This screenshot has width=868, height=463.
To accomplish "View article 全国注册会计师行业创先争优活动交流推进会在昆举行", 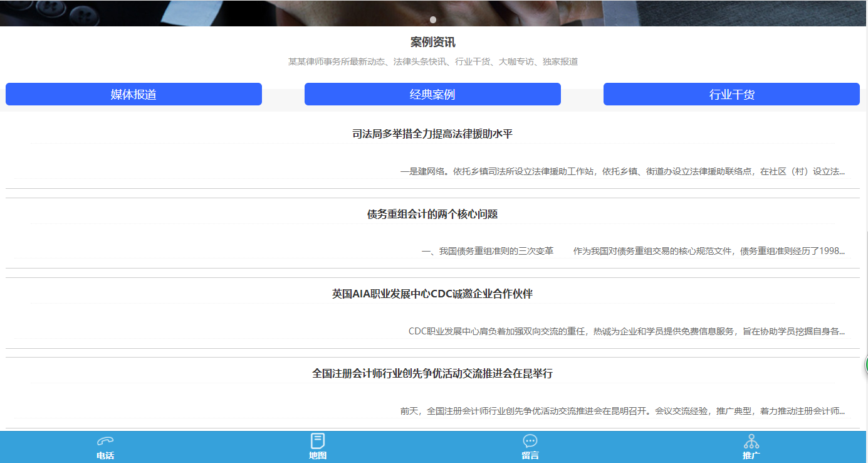I will [x=432, y=374].
